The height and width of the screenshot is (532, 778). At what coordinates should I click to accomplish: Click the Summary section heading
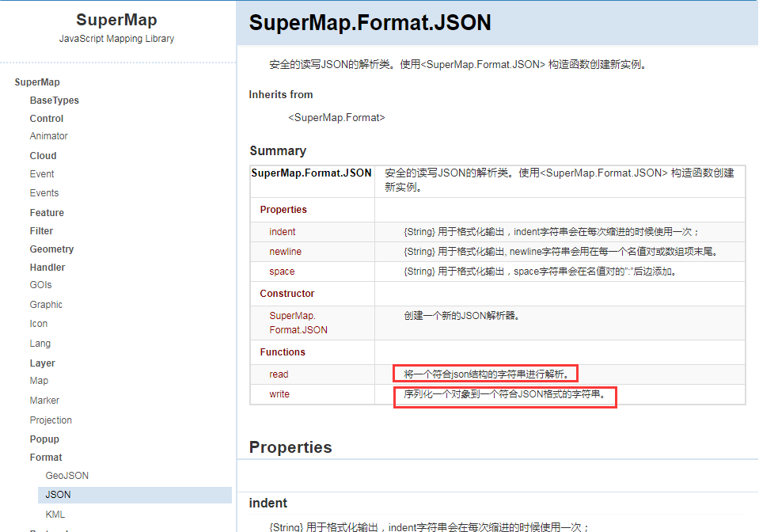tap(278, 151)
